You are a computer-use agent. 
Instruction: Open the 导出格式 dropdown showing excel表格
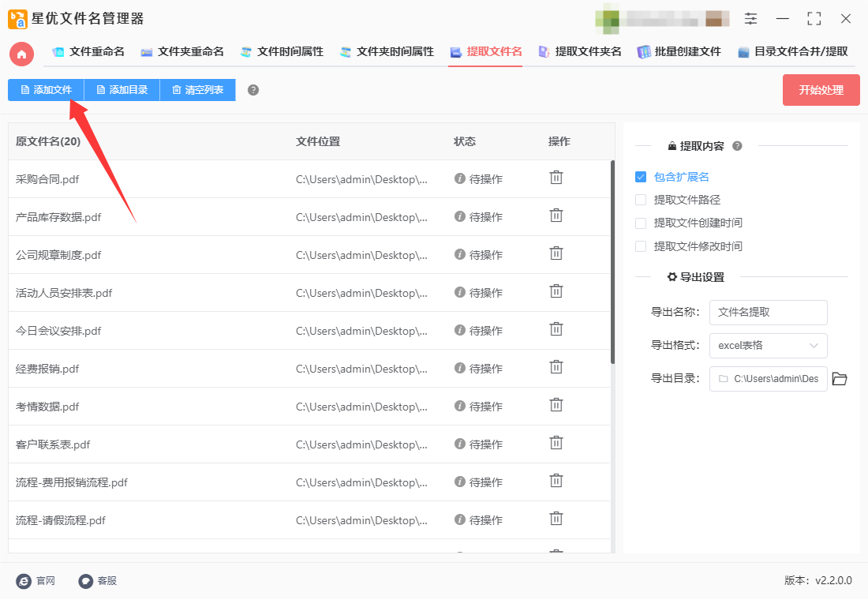[x=769, y=346]
